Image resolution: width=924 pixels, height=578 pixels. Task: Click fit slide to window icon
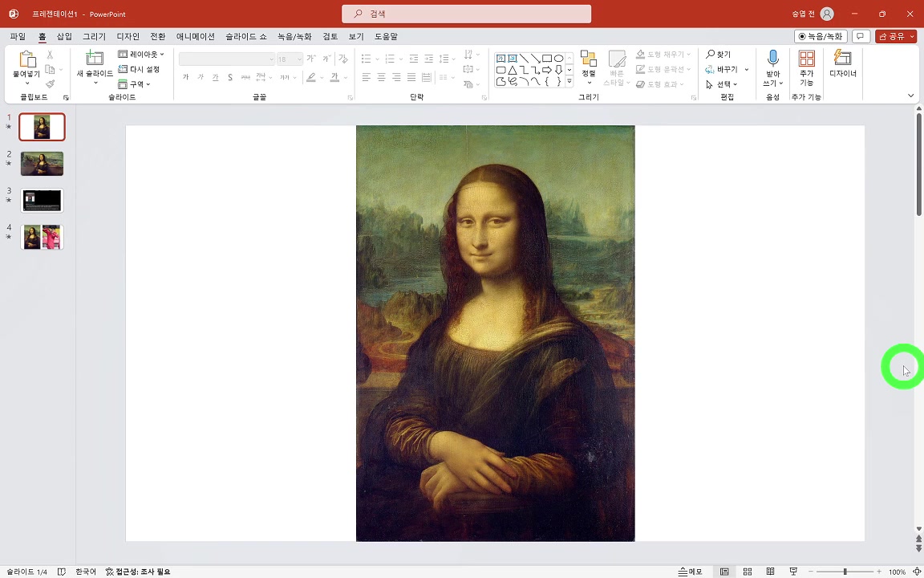(916, 572)
